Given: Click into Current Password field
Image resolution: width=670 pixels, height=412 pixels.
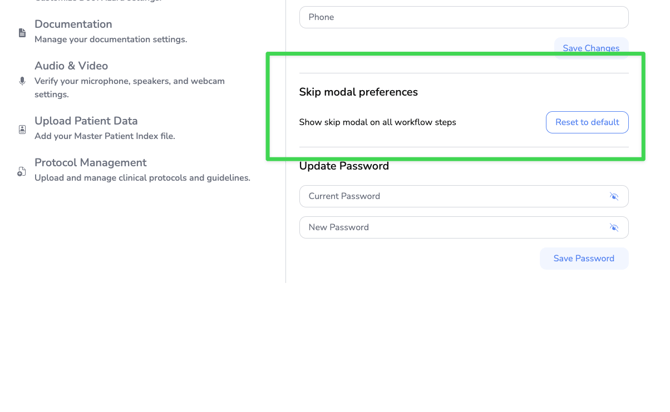Looking at the screenshot, I should pyautogui.click(x=450, y=197).
